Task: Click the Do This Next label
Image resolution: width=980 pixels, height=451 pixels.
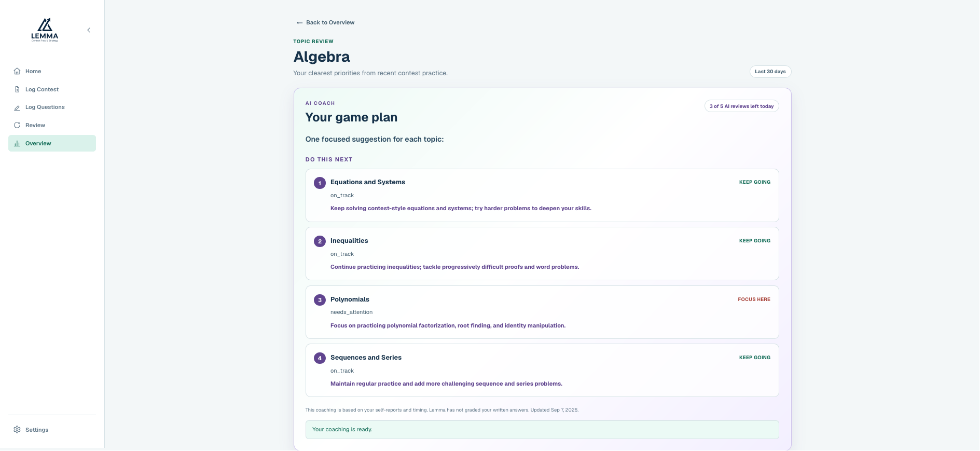Action: pyautogui.click(x=329, y=160)
